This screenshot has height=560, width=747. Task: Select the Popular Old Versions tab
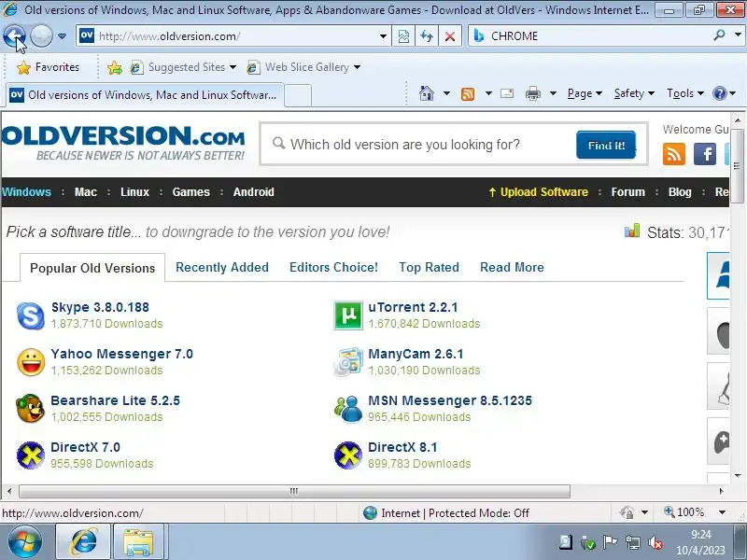coord(92,268)
